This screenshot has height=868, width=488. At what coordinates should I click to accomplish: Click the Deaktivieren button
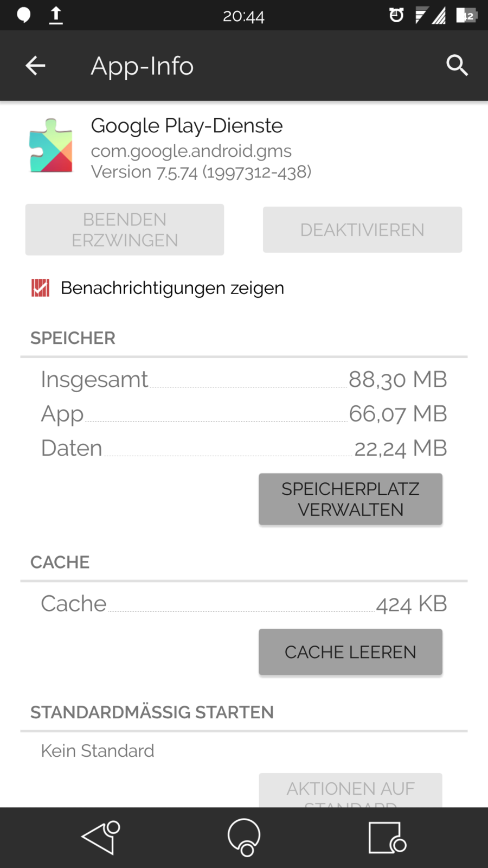tap(362, 230)
